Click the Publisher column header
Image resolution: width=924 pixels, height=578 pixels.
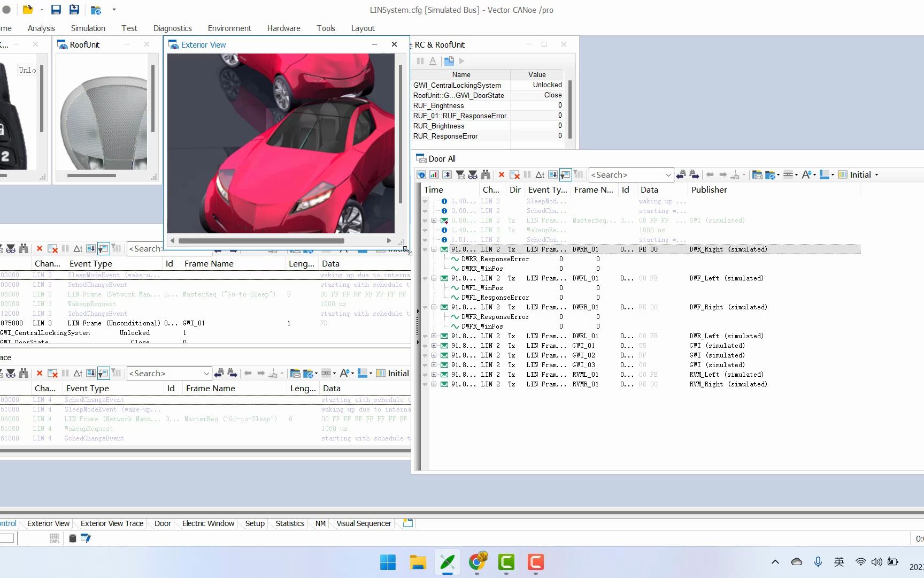[709, 189]
